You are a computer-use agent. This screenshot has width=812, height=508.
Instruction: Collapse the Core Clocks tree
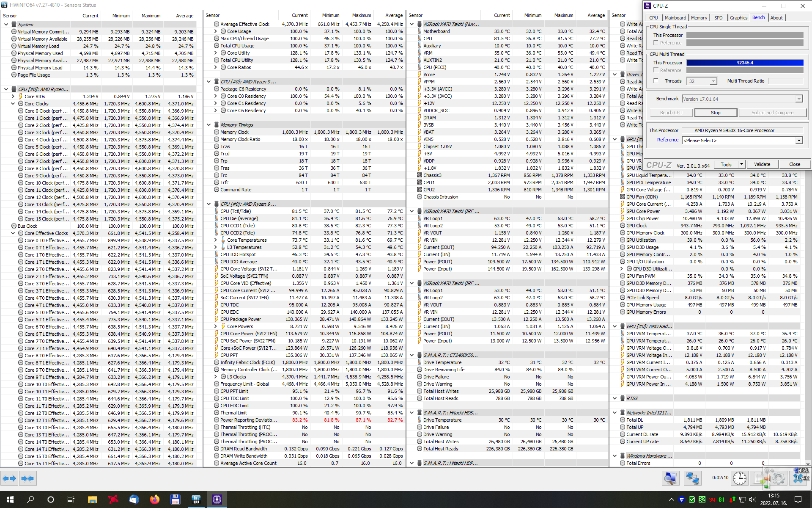[x=13, y=104]
